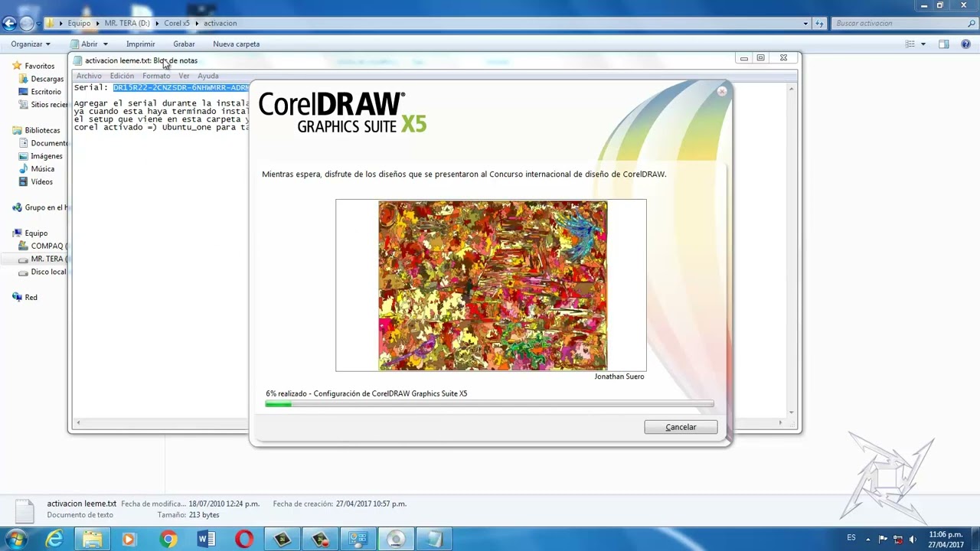Screen dimensions: 980x551
Task: Select the MR. TERA drive in navigation pane
Action: point(43,259)
